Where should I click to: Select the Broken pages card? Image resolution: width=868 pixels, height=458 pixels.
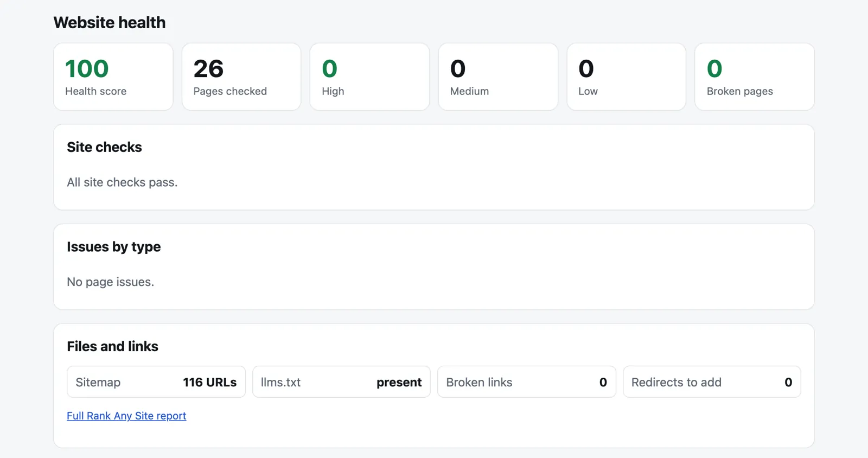tap(755, 77)
